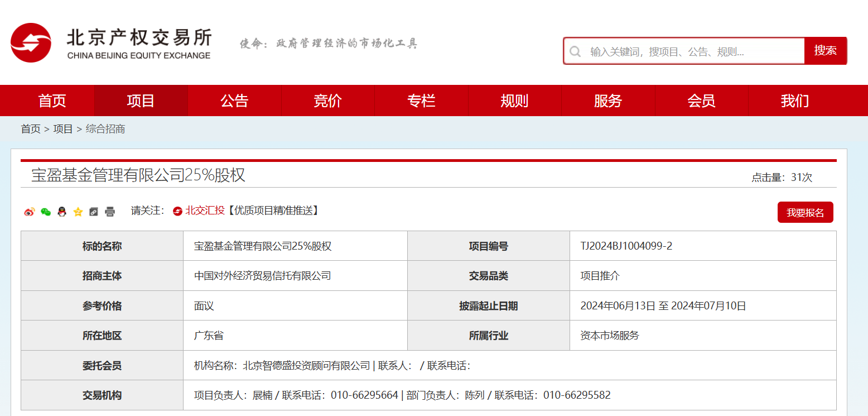The height and width of the screenshot is (416, 868).
Task: Click the magnifier icon in search bar
Action: [x=575, y=51]
